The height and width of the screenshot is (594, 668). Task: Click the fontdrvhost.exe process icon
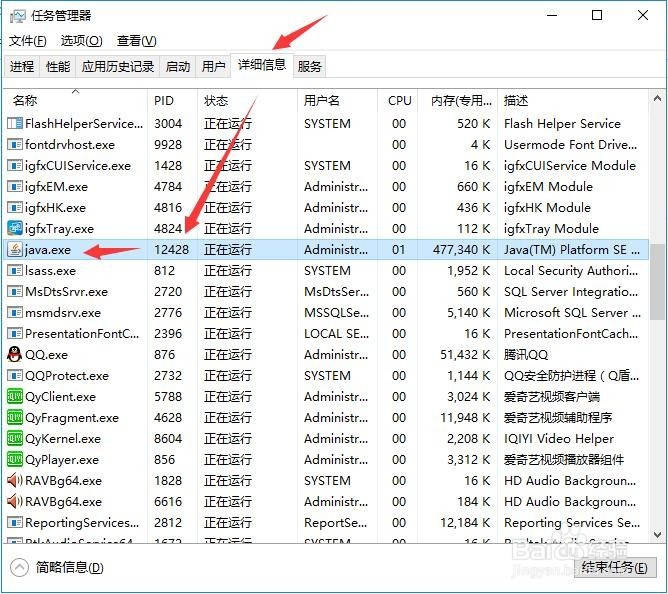15,144
